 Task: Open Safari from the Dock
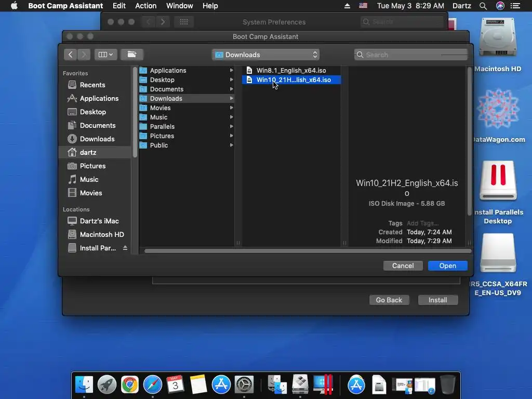tap(153, 384)
